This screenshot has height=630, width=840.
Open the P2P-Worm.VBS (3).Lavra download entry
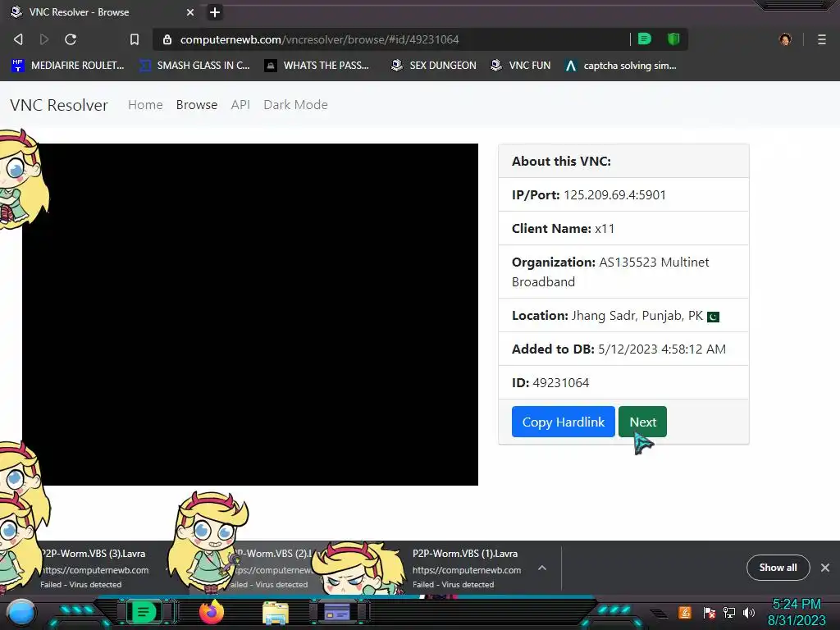[94, 568]
